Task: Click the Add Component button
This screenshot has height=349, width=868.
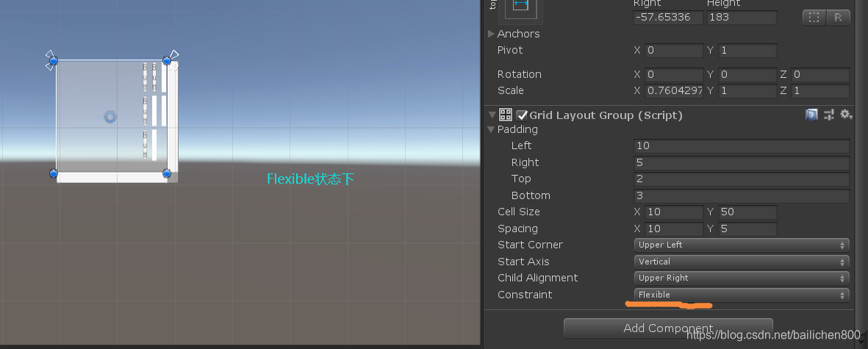Action: (667, 328)
